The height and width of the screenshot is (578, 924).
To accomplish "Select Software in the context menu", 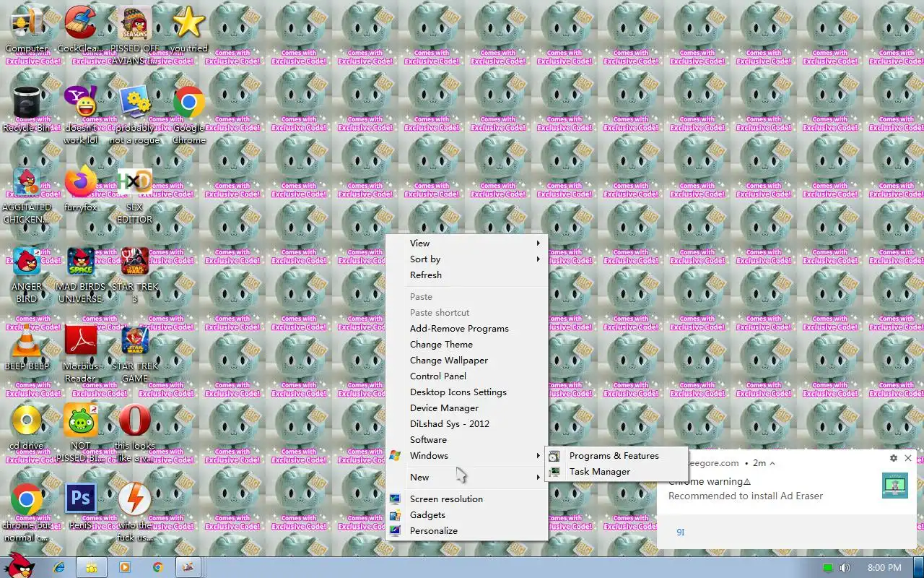I will [466, 440].
